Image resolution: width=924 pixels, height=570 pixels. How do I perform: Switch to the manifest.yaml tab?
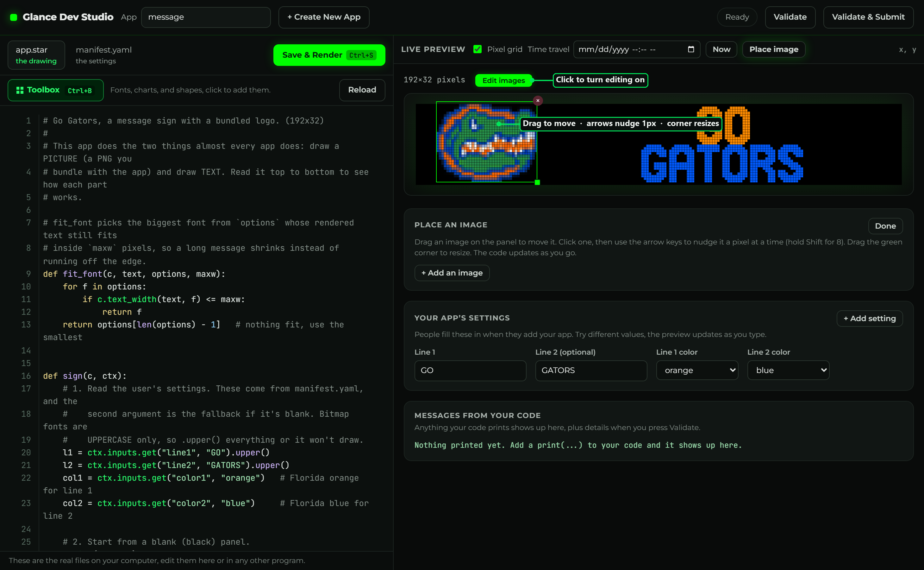point(103,55)
